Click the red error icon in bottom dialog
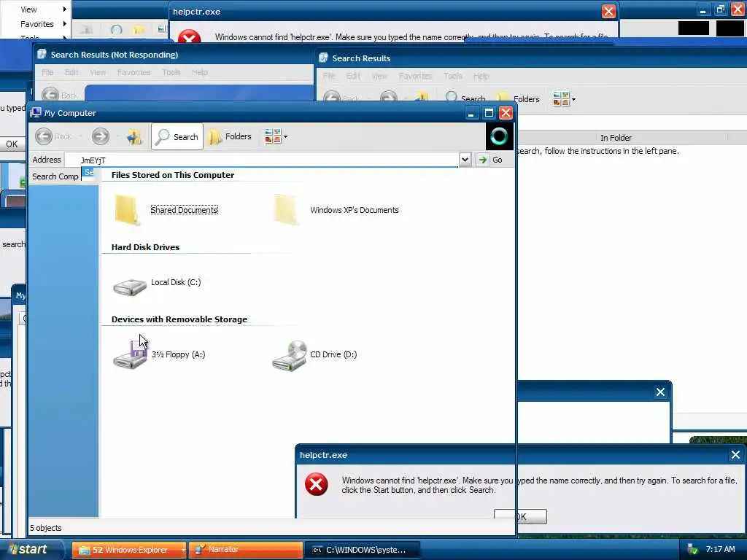Screen dimensions: 747x560 (x=317, y=484)
